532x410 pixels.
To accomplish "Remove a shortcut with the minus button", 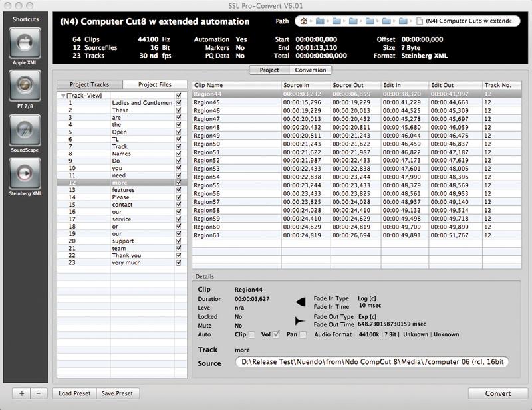I will 38,393.
